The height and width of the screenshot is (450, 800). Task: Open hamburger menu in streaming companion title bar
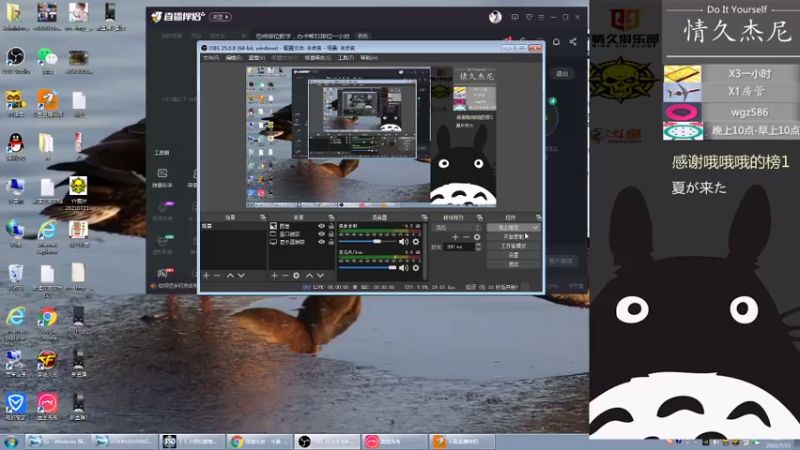pos(541,17)
